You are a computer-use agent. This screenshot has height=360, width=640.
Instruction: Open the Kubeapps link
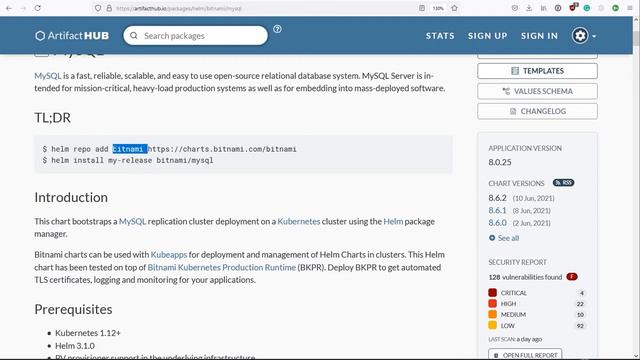(x=169, y=255)
